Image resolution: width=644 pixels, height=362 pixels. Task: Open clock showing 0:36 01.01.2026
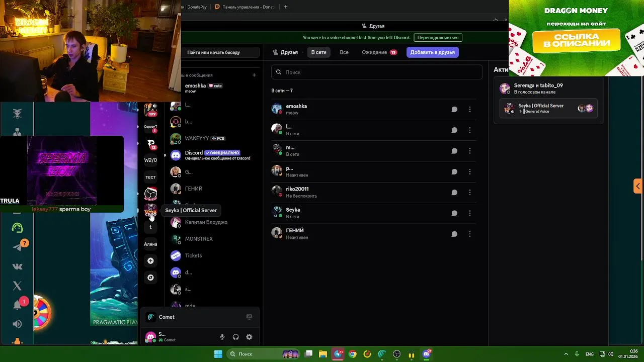click(x=628, y=354)
